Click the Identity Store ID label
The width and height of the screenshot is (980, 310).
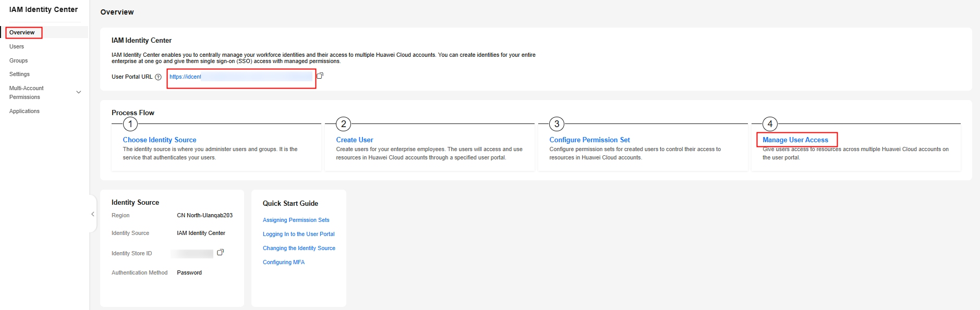132,253
